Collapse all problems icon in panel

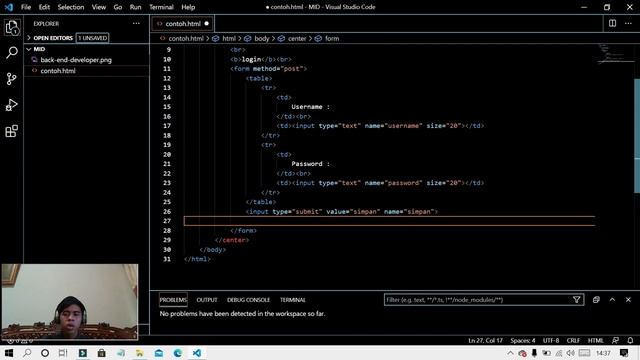pyautogui.click(x=596, y=300)
